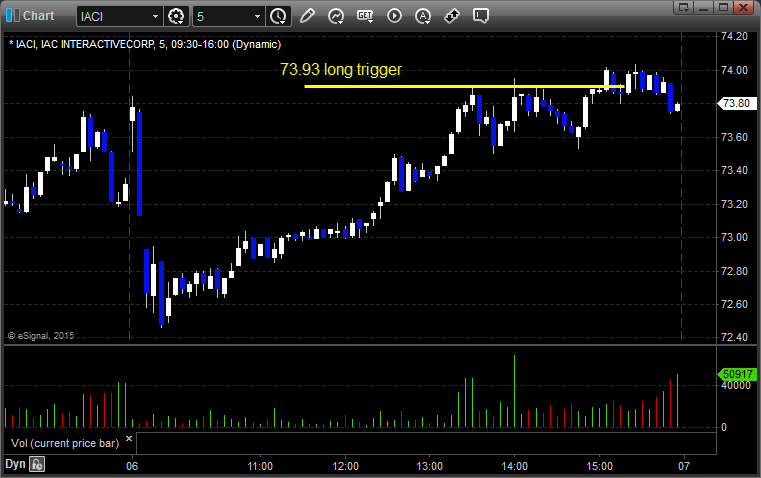This screenshot has height=478, width=761.
Task: Click the 13:00 time axis label
Action: tap(430, 466)
